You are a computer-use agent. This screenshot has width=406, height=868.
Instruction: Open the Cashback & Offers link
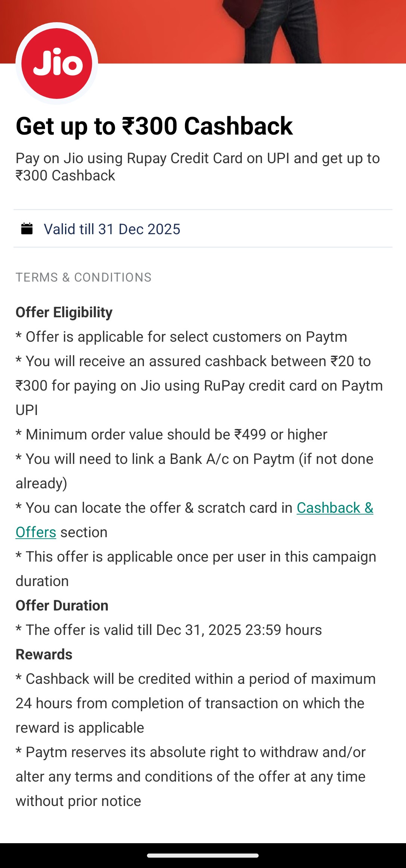coord(335,508)
